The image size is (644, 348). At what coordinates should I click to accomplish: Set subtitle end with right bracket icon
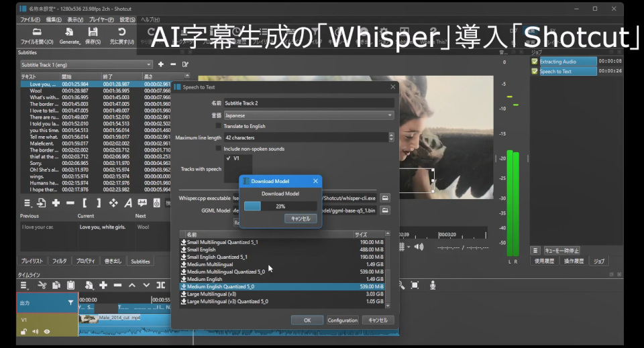[x=99, y=203]
